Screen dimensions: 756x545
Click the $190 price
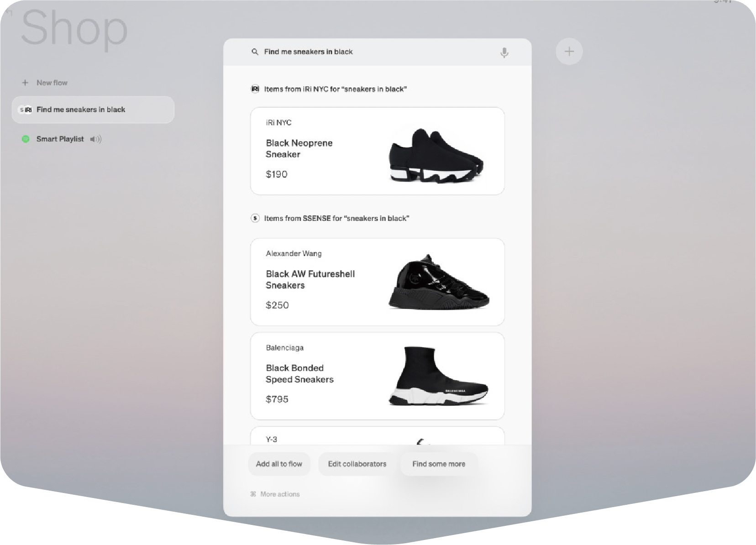point(277,174)
